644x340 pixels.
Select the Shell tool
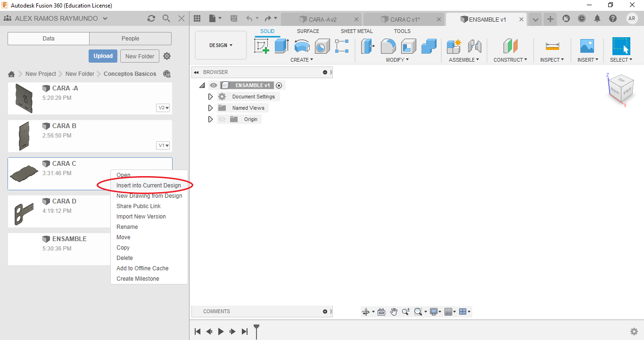tap(409, 46)
